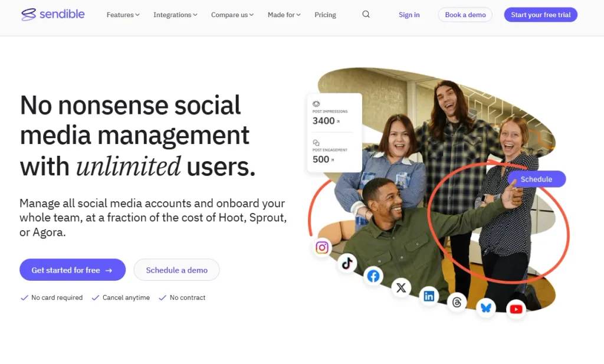Click the X (Twitter) icon
The image size is (604, 364).
tap(401, 288)
